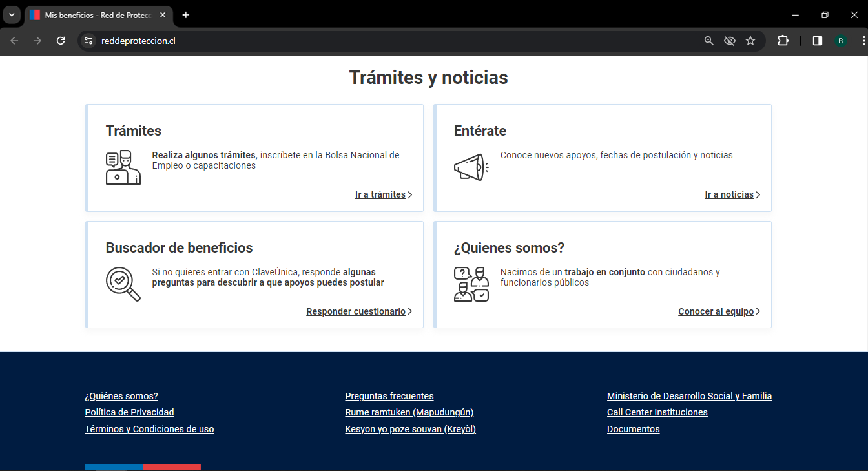Reload the page with the refresh icon

click(x=61, y=41)
